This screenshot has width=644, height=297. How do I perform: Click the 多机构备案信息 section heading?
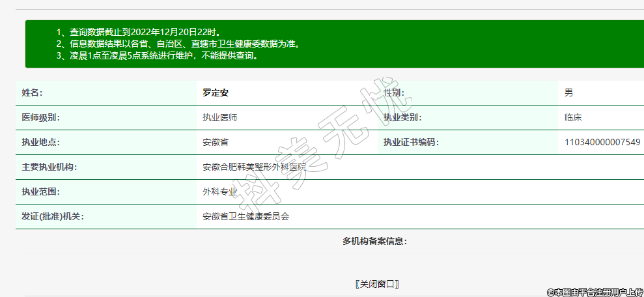(x=374, y=242)
